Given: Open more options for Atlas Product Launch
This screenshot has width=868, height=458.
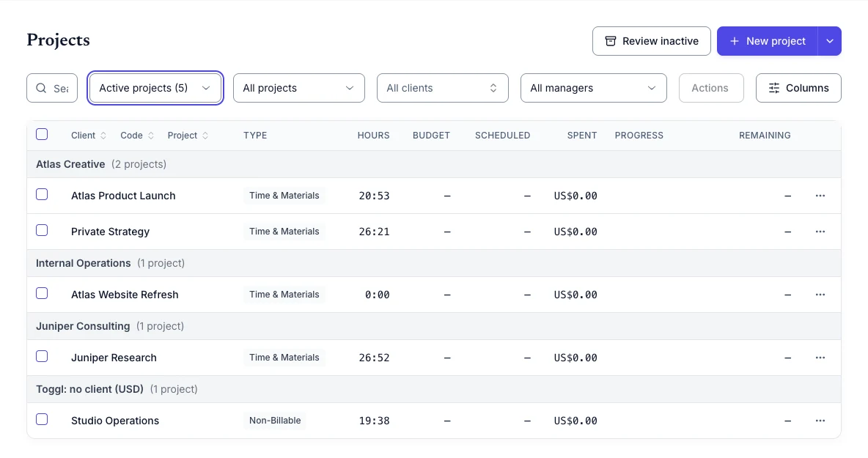Looking at the screenshot, I should tap(820, 196).
